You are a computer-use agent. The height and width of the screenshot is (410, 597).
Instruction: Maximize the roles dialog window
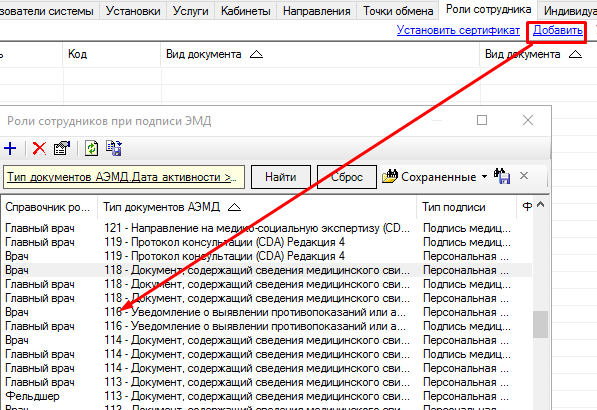coord(482,120)
